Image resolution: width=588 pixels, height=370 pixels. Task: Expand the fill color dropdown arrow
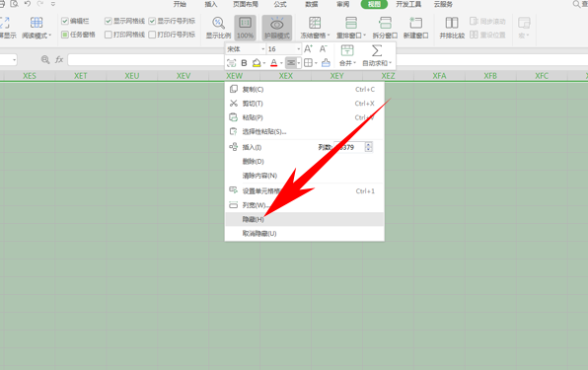[x=264, y=63]
